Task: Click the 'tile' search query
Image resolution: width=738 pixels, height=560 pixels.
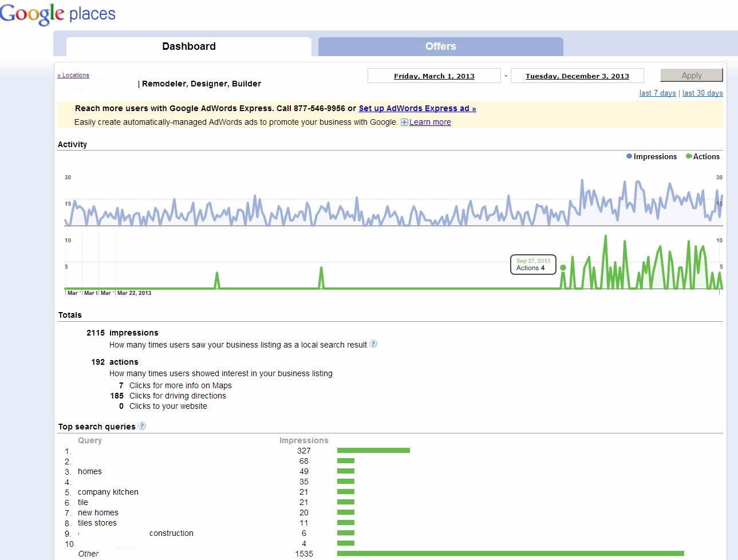Action: (x=83, y=502)
